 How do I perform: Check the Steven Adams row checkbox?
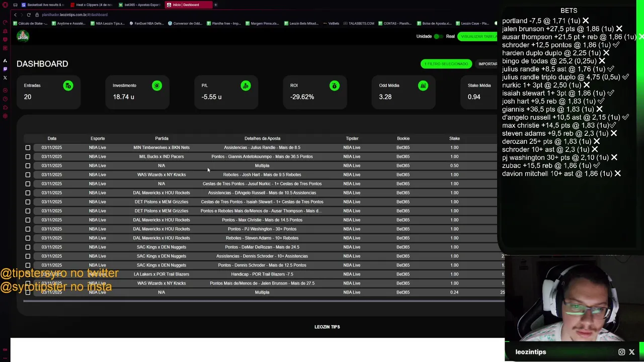click(x=28, y=238)
